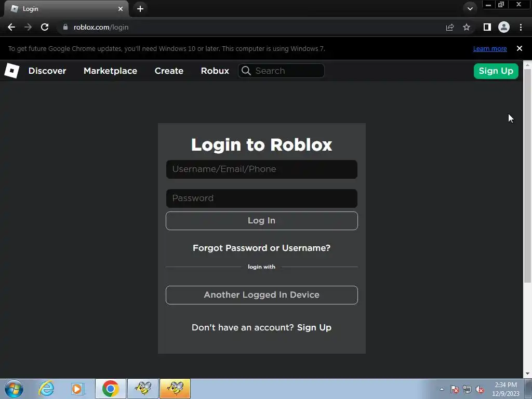Image resolution: width=532 pixels, height=399 pixels.
Task: Click the roblox.com/login address bar
Action: click(x=251, y=27)
